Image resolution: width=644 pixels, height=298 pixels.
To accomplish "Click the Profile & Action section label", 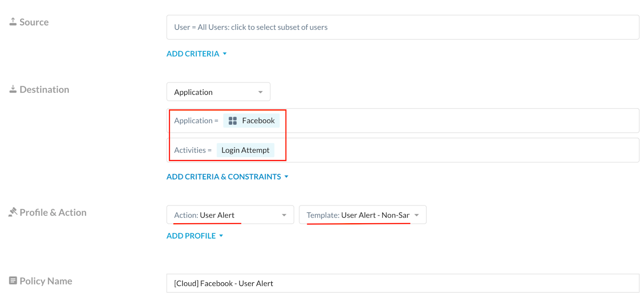I will click(x=53, y=212).
